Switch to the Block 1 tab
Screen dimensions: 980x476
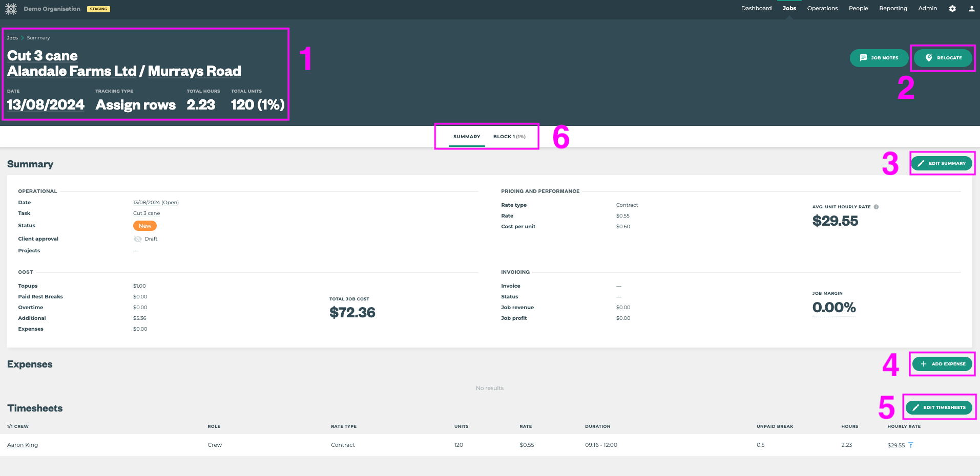pos(509,137)
